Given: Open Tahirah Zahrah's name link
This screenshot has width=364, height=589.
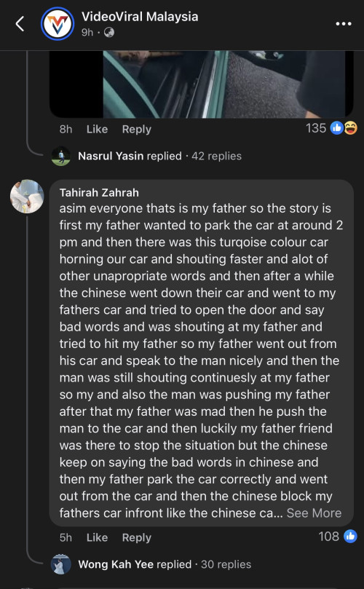Looking at the screenshot, I should [x=99, y=193].
